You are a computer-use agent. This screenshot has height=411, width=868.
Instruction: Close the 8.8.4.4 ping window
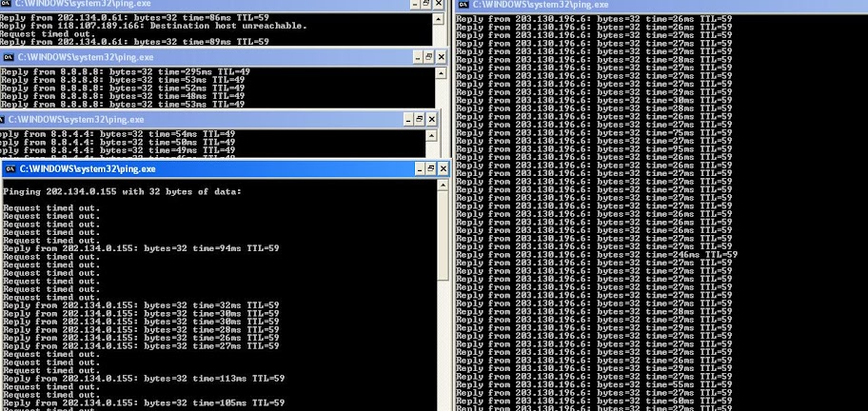(431, 120)
